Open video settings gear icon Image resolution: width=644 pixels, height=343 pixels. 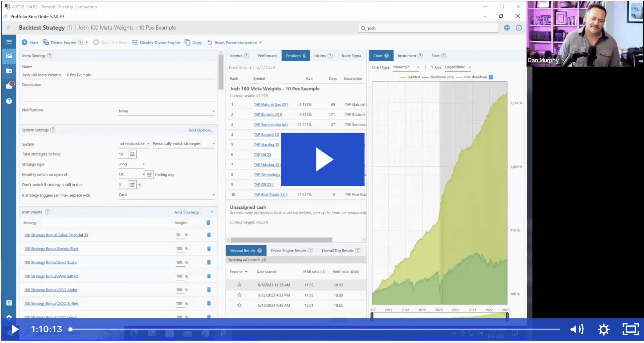coord(603,330)
